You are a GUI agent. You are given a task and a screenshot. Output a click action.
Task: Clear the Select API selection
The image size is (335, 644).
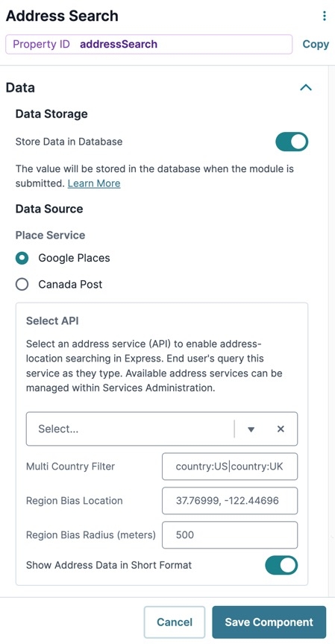(x=281, y=429)
